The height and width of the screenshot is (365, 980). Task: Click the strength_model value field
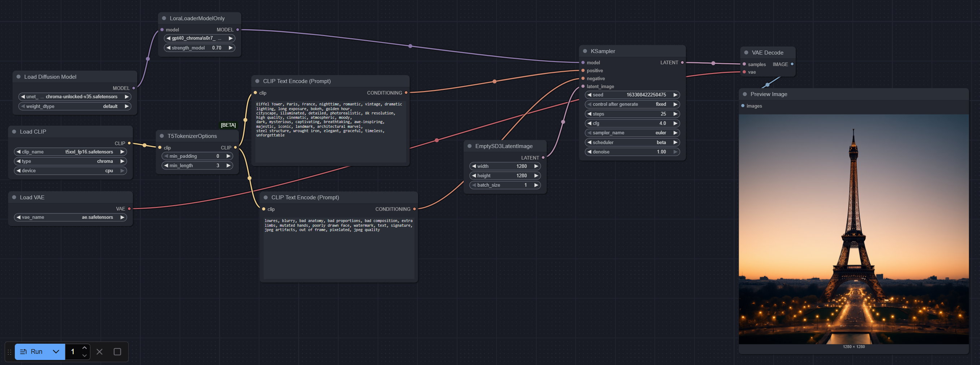pos(199,48)
